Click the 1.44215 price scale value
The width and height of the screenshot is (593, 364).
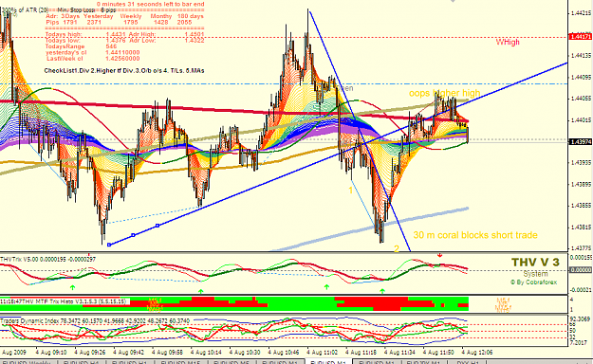coord(581,13)
